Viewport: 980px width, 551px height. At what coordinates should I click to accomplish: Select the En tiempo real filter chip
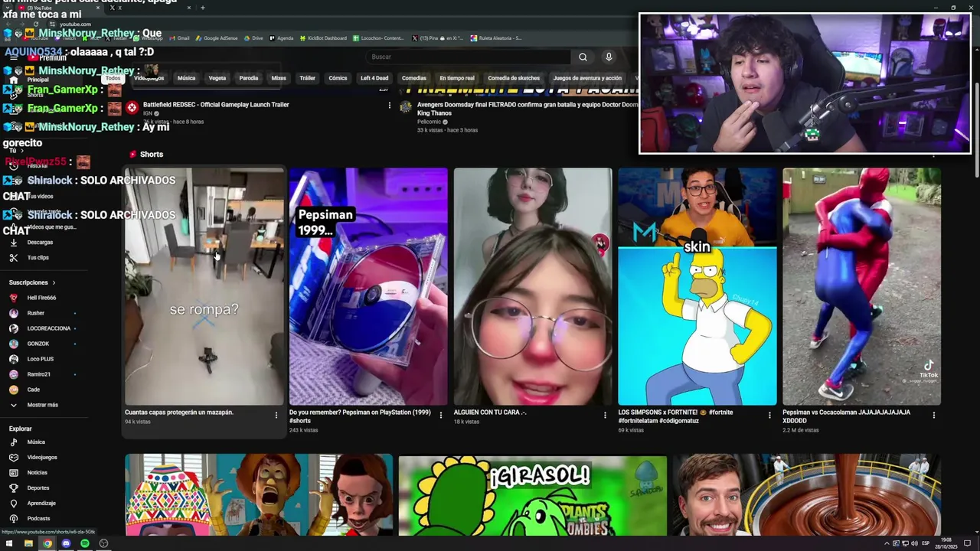pos(457,78)
